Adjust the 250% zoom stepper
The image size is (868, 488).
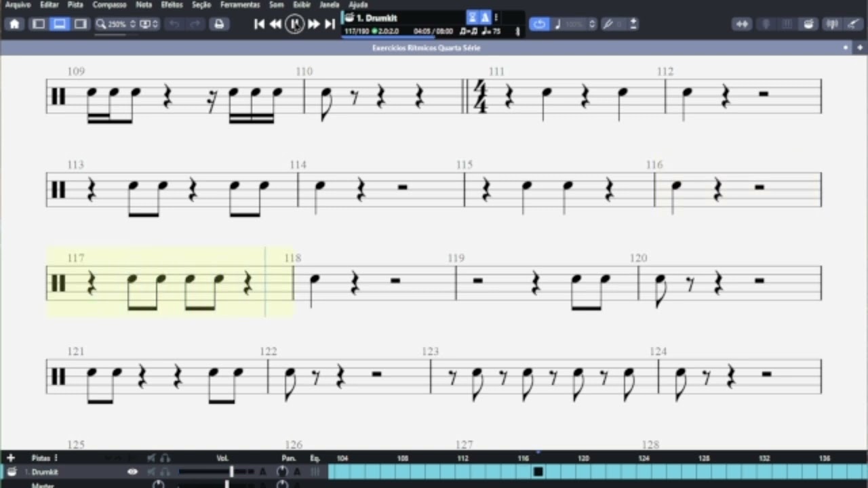coord(132,24)
